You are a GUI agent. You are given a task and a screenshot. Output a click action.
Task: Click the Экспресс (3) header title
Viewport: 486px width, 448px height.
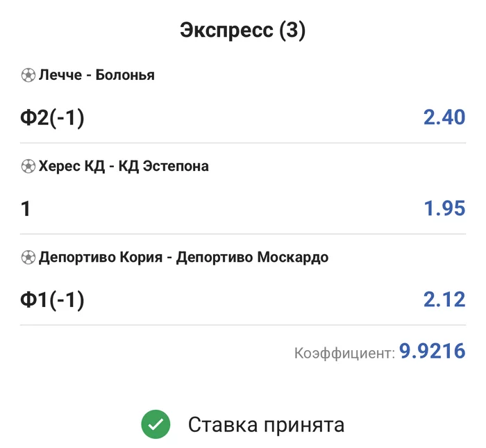[x=242, y=31]
